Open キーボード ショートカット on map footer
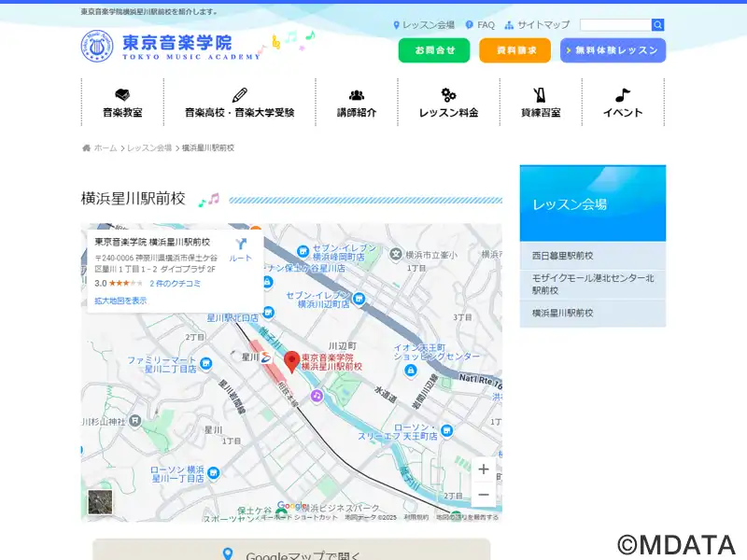This screenshot has width=747, height=560. [x=299, y=517]
